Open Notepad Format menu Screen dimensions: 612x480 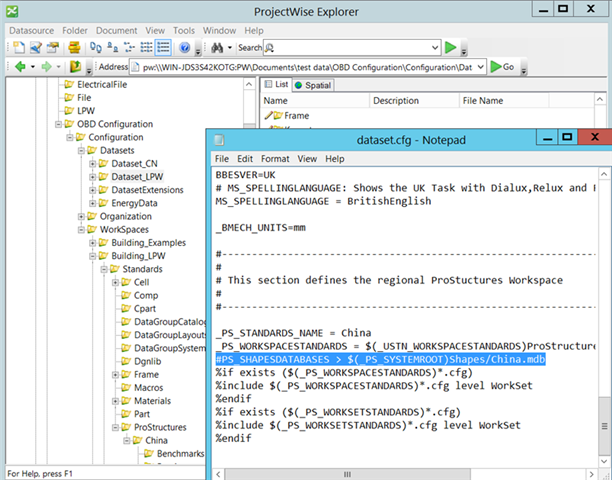tap(275, 159)
